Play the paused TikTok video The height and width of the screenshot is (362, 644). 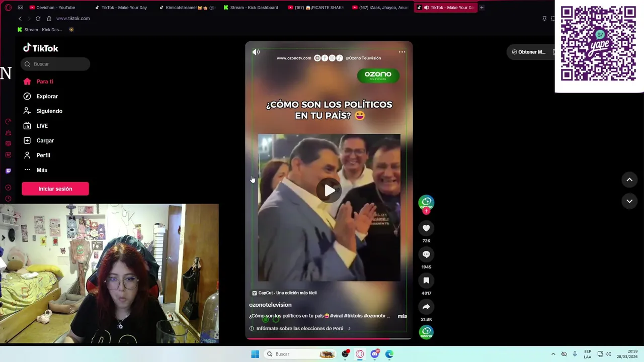pos(329,190)
